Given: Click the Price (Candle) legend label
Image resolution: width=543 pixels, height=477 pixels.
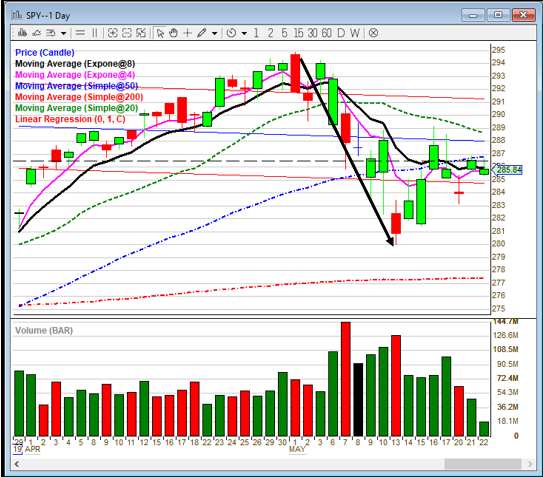Looking at the screenshot, I should (x=45, y=53).
